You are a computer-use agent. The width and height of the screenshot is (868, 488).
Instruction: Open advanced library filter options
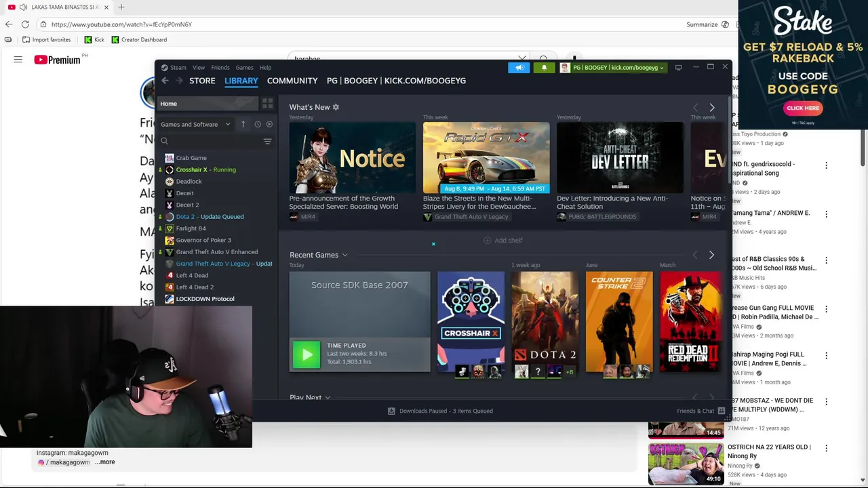[x=267, y=141]
